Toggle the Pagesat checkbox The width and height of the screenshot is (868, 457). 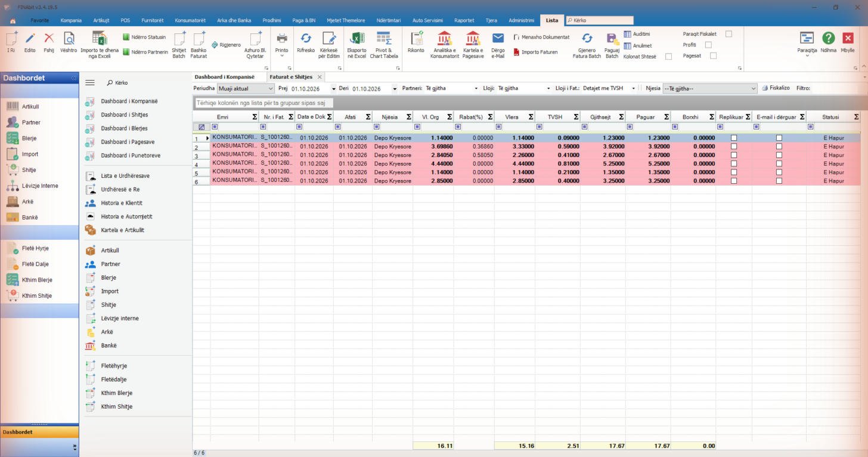point(713,55)
